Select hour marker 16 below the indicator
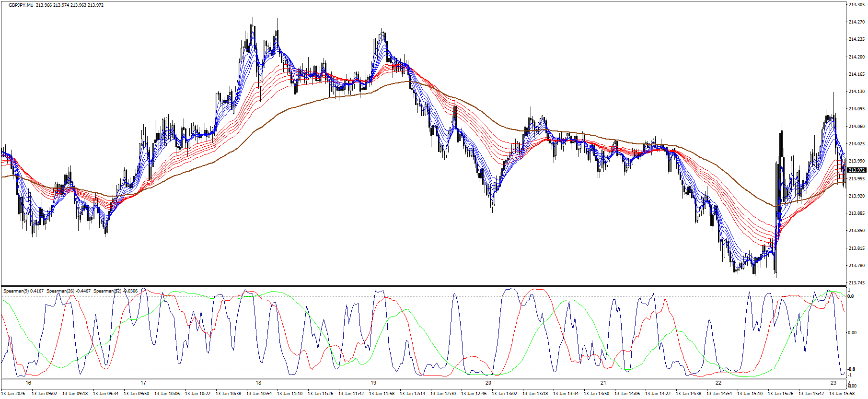The height and width of the screenshot is (399, 868). tap(28, 383)
